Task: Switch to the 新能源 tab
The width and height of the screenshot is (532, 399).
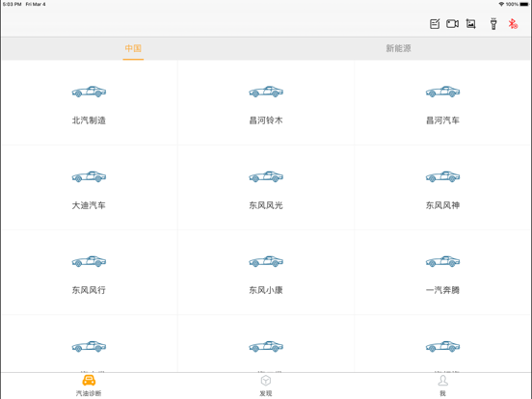Action: click(x=398, y=48)
